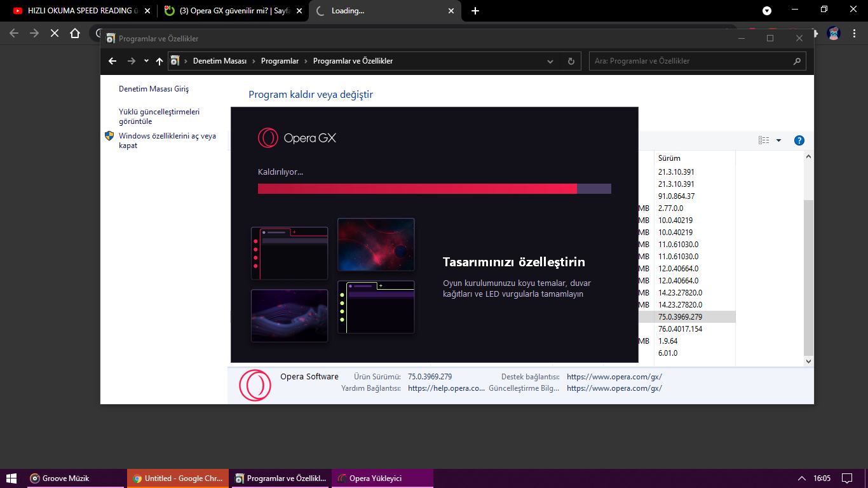Click Denetim Masası in the breadcrumb
The image size is (868, 488).
pyautogui.click(x=220, y=61)
